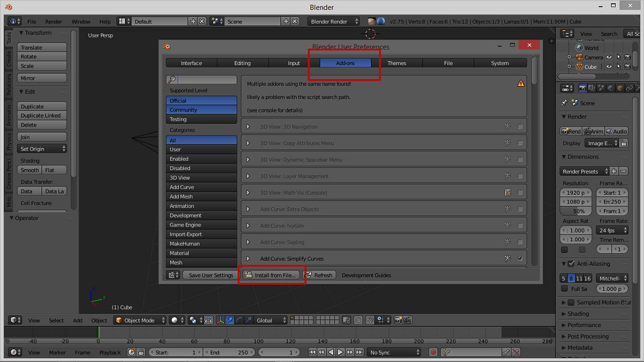Select the Constraints chain-link properties tab

point(629,88)
